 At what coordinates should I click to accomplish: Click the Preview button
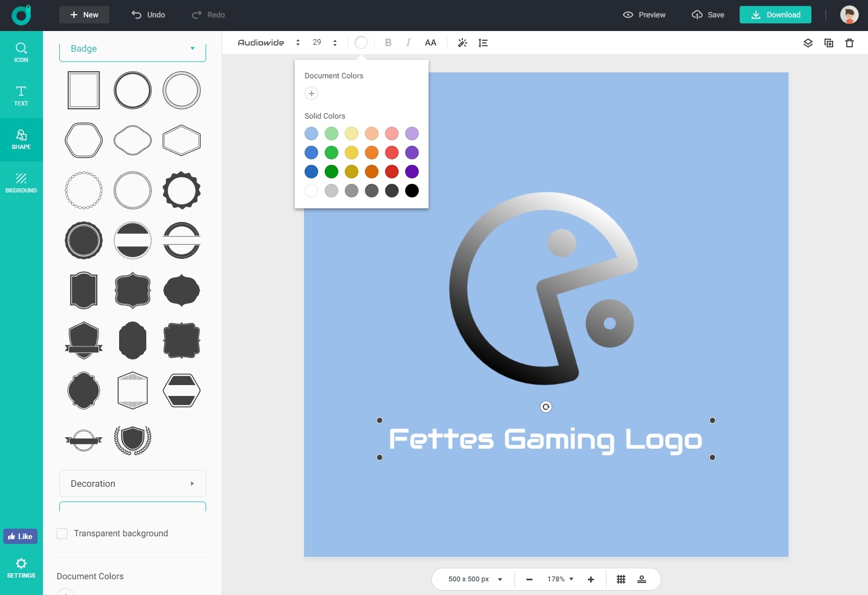644,15
